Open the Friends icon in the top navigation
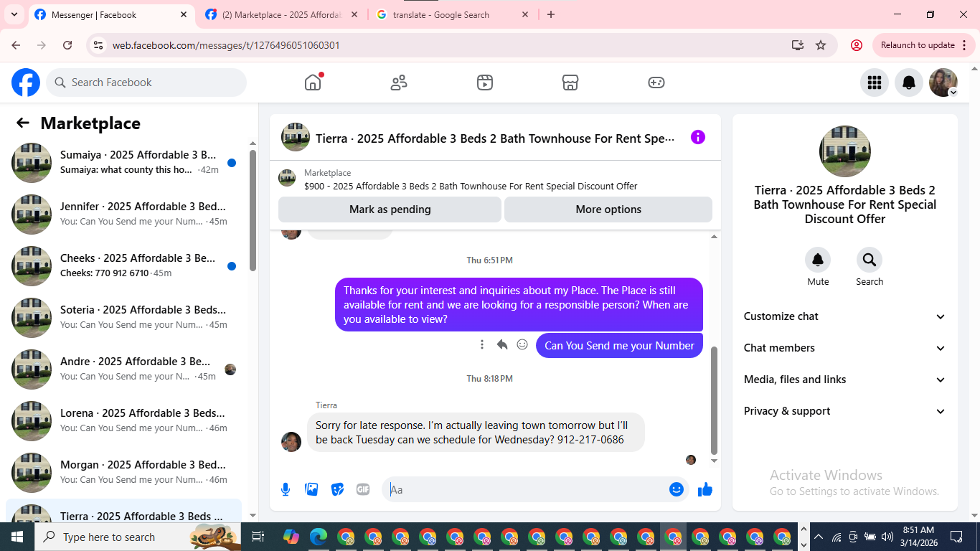 399,83
